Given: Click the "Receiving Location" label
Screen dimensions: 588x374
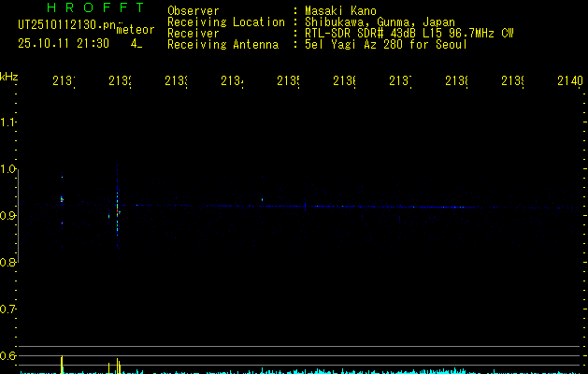Looking at the screenshot, I should pos(226,22).
